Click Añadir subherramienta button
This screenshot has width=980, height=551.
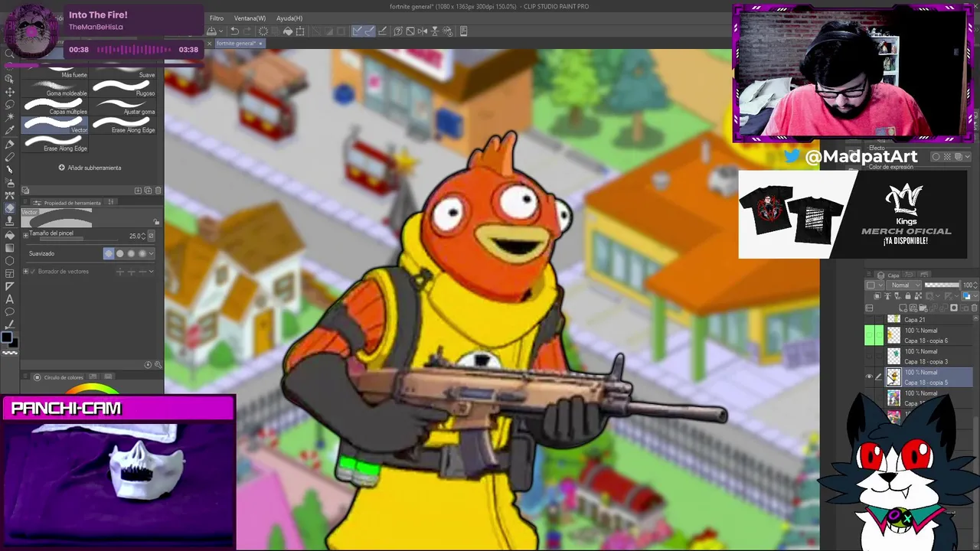[x=90, y=168]
